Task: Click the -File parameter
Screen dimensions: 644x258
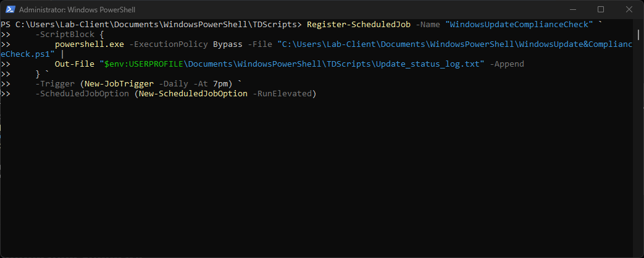Action: pyautogui.click(x=260, y=44)
